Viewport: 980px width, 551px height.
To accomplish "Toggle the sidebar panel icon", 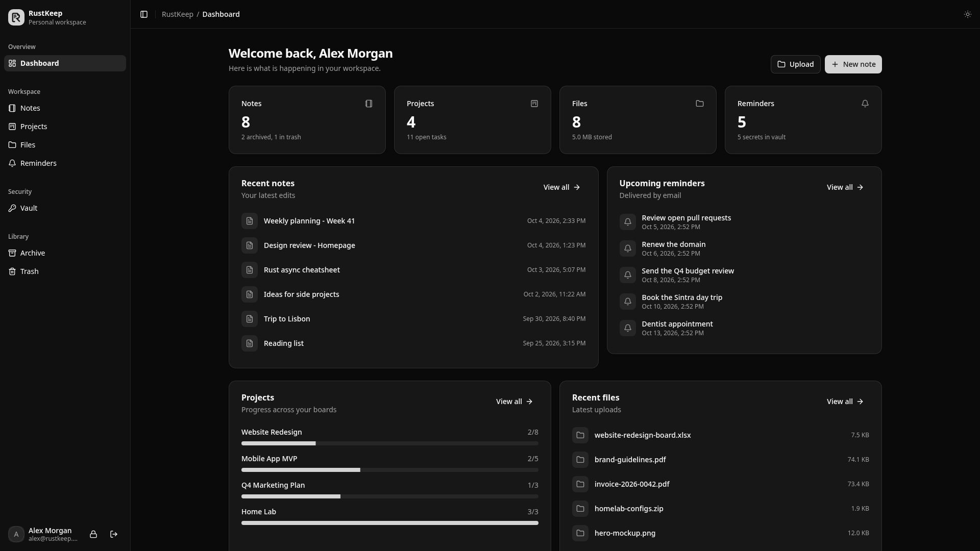I will (144, 14).
